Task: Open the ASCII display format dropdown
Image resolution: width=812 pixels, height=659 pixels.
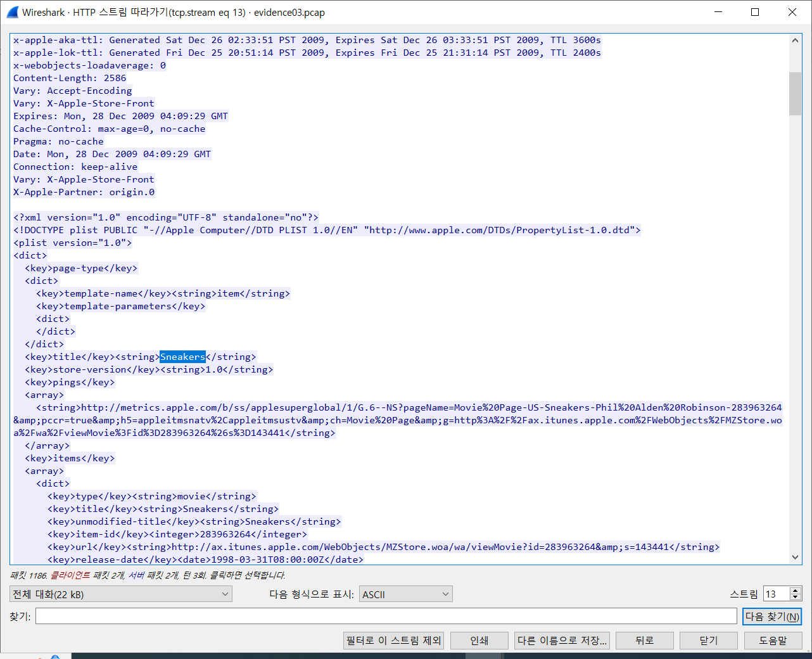Action: 405,594
